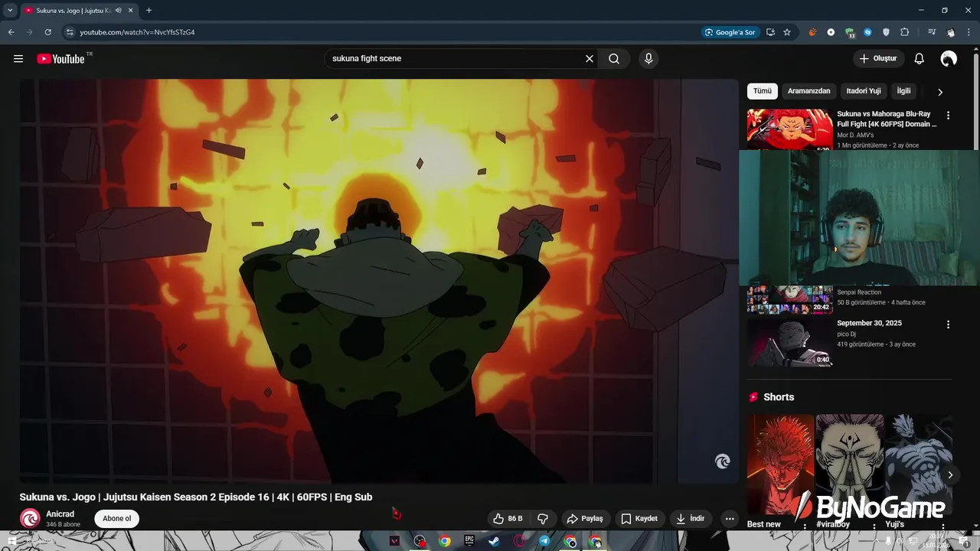This screenshot has width=980, height=551.
Task: Open the Anicrad channel avatar
Action: click(30, 519)
